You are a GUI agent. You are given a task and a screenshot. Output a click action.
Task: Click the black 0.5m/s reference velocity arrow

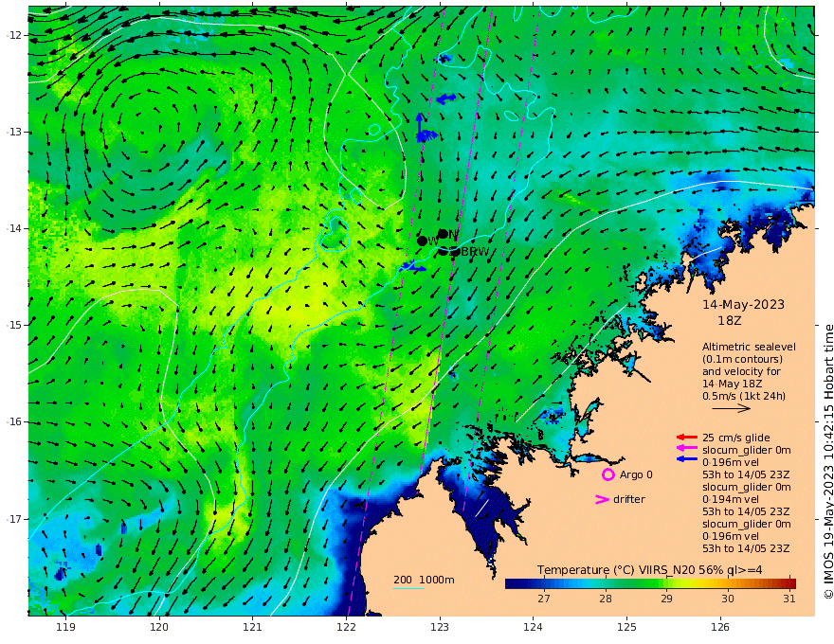pos(732,408)
